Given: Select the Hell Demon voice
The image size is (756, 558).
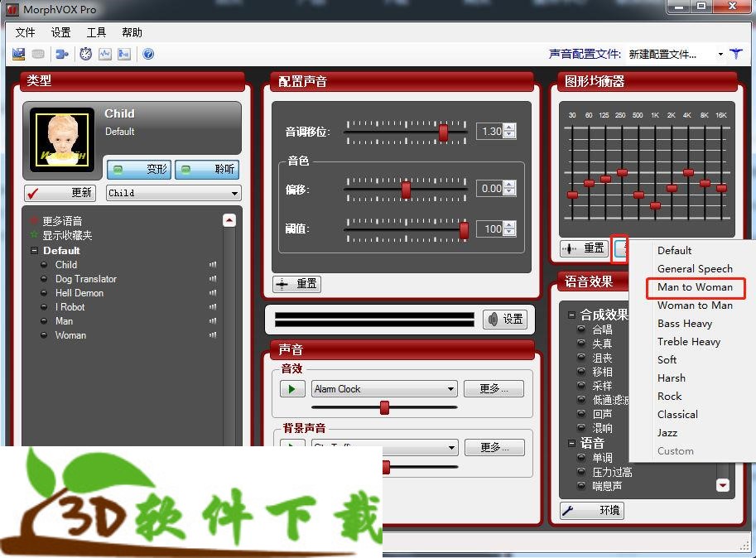Looking at the screenshot, I should click(79, 293).
